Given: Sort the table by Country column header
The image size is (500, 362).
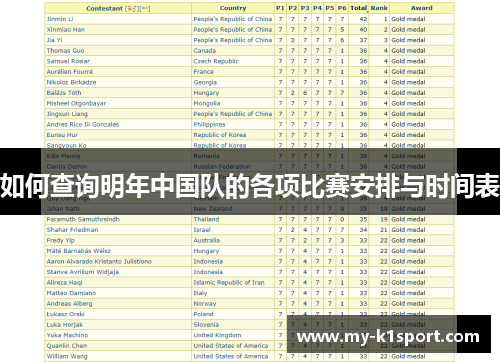Looking at the screenshot, I should (x=233, y=8).
